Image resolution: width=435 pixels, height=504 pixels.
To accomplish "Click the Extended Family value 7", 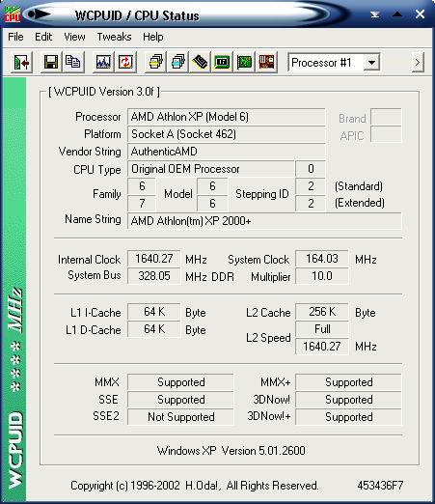I will (x=142, y=204).
